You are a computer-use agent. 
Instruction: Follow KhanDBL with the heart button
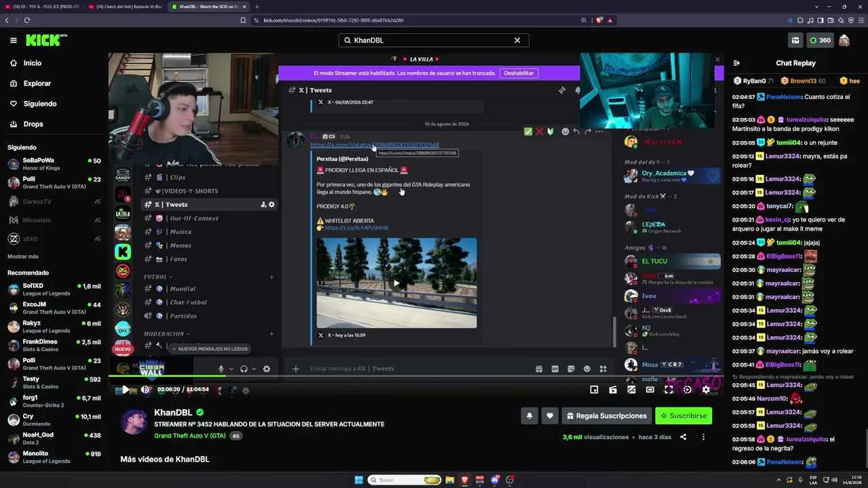click(x=550, y=416)
